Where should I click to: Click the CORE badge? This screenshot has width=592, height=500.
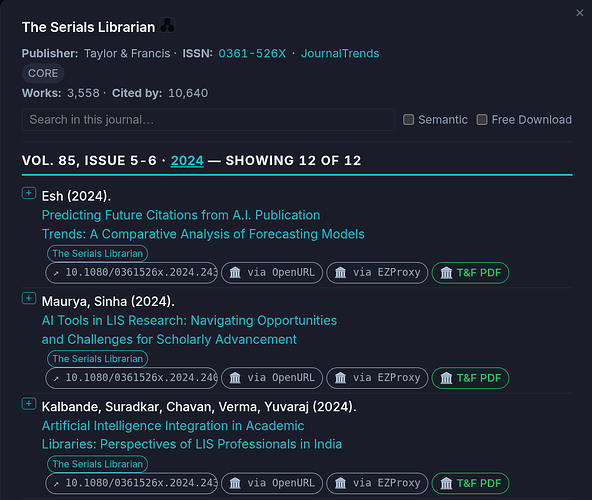click(43, 73)
